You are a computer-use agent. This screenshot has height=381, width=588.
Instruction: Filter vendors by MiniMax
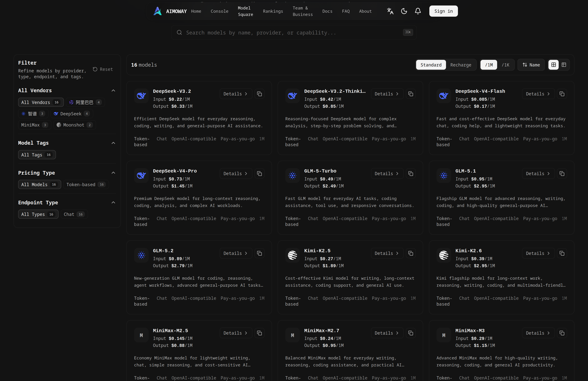(x=35, y=125)
